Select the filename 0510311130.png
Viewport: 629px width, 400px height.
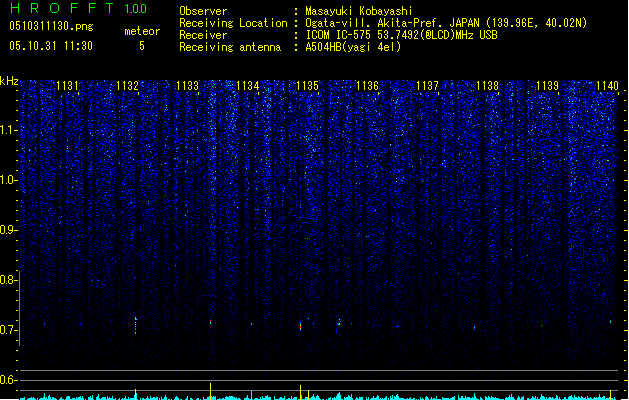[x=51, y=26]
